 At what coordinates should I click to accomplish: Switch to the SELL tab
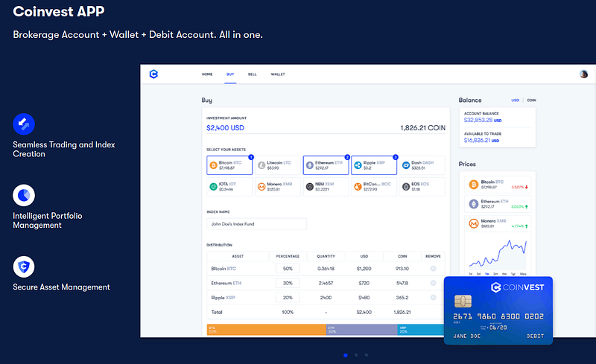point(253,74)
